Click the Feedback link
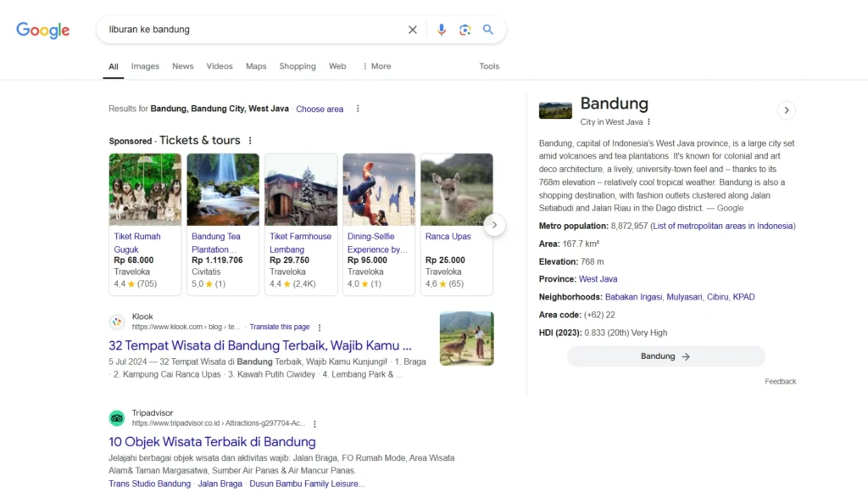 click(781, 382)
